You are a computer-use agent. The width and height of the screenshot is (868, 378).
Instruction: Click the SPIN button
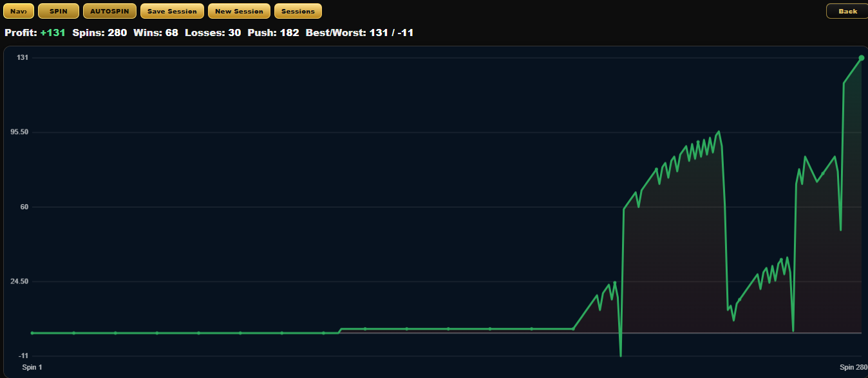[59, 11]
